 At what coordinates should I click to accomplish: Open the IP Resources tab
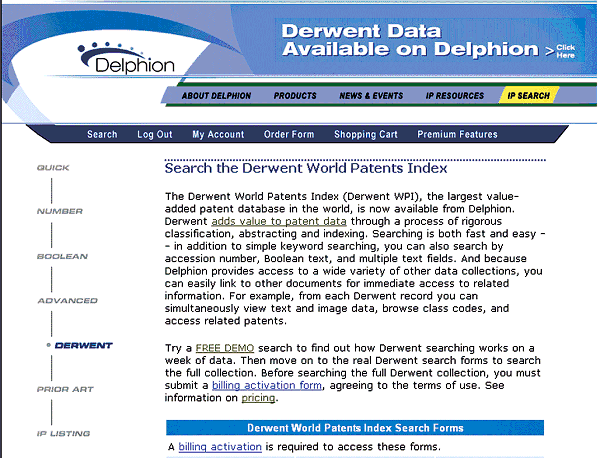pyautogui.click(x=455, y=96)
